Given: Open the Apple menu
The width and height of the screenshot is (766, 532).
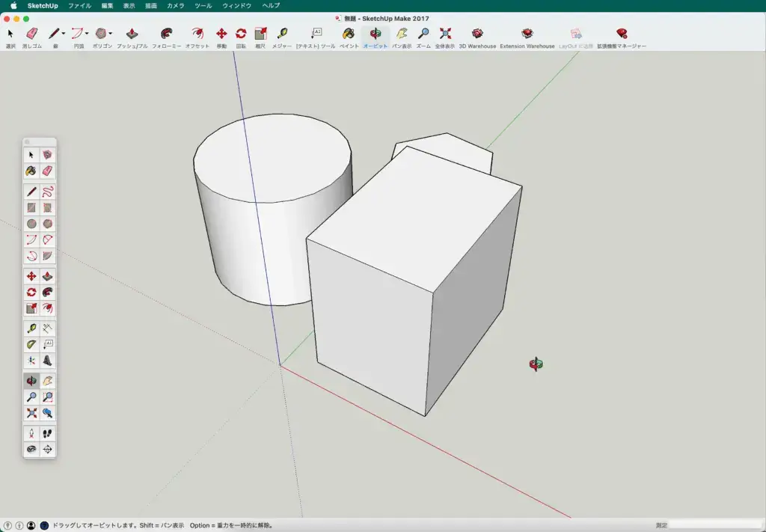Looking at the screenshot, I should [x=13, y=6].
